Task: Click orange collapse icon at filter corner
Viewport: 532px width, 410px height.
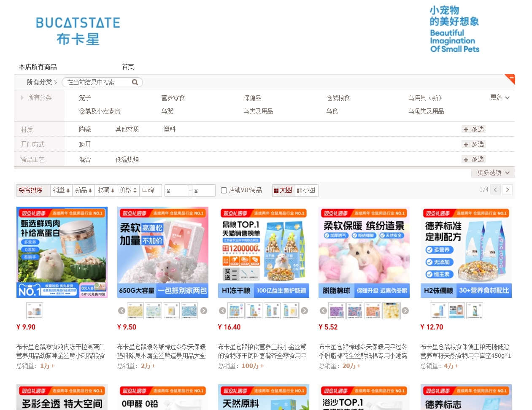Action: point(510,78)
